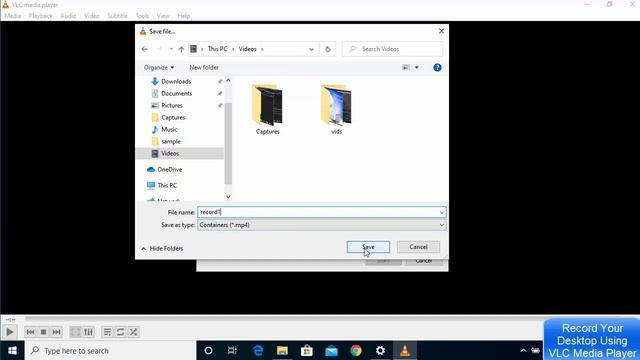Expand the address bar previous locations dropdown

pos(311,49)
